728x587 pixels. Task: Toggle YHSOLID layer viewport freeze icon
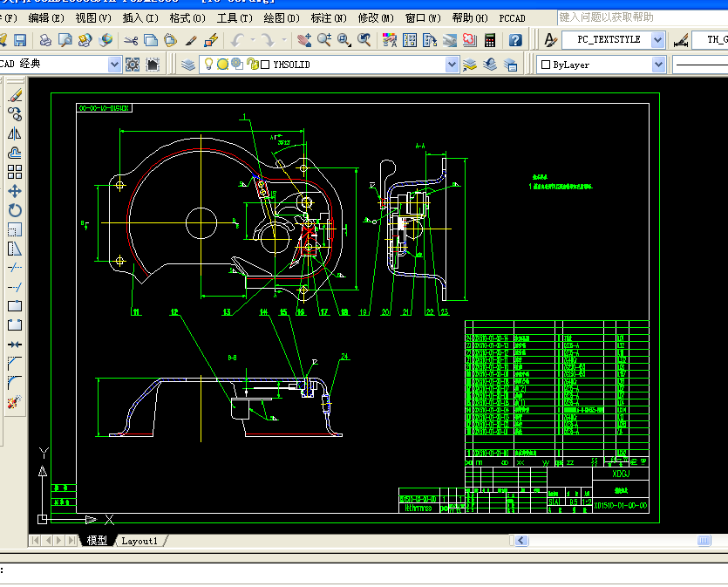237,64
